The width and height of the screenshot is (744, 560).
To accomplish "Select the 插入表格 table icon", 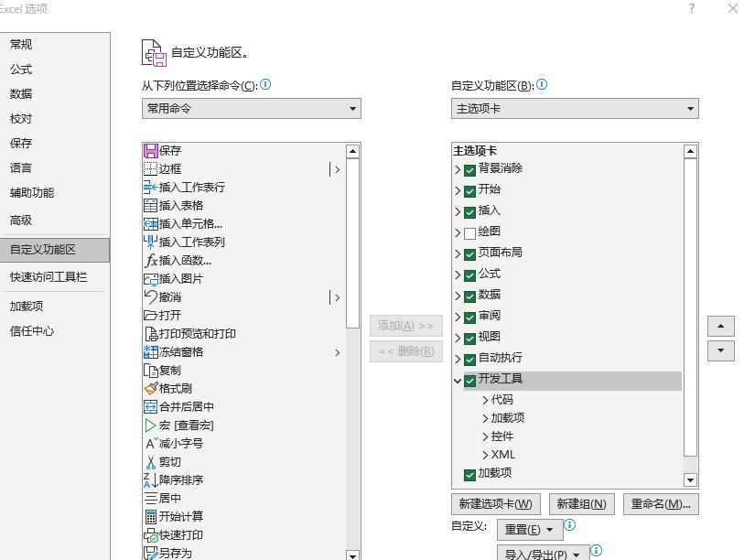I will pyautogui.click(x=150, y=206).
